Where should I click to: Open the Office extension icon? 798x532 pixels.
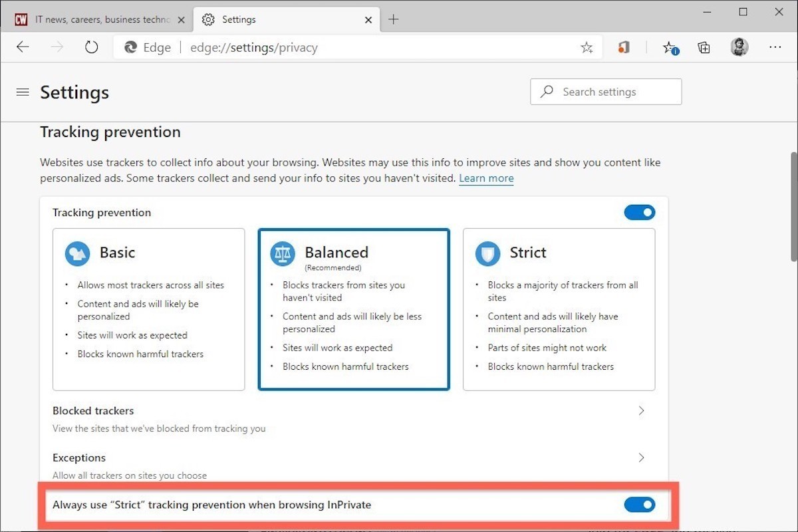pyautogui.click(x=623, y=47)
